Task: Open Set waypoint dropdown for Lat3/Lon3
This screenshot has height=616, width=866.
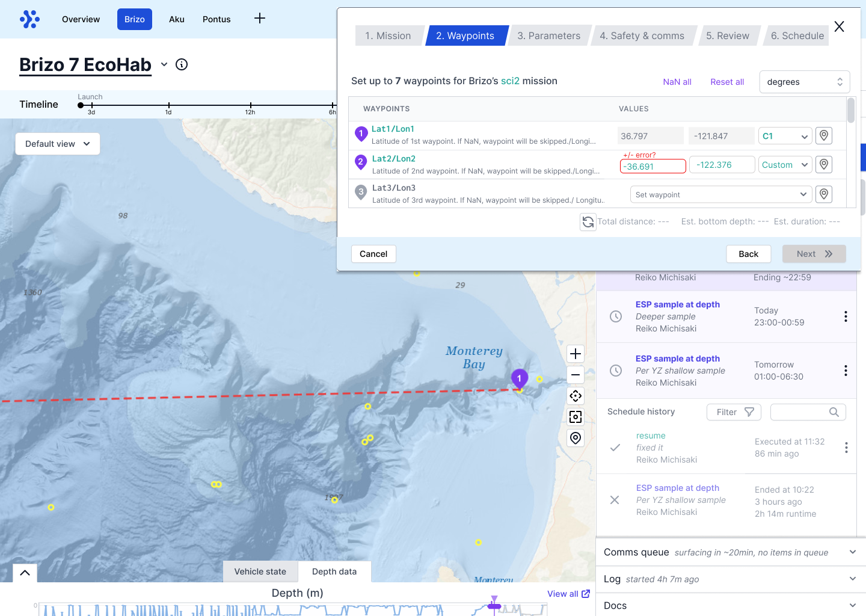Action: click(x=721, y=194)
